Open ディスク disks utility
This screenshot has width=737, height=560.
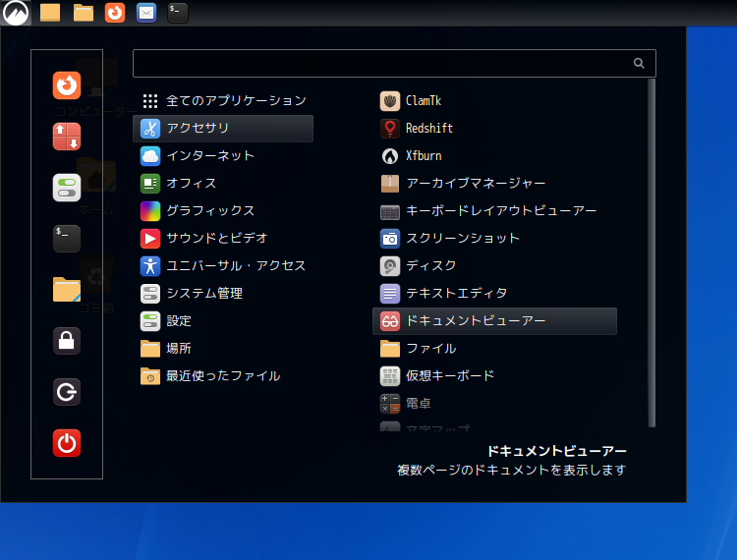494,266
